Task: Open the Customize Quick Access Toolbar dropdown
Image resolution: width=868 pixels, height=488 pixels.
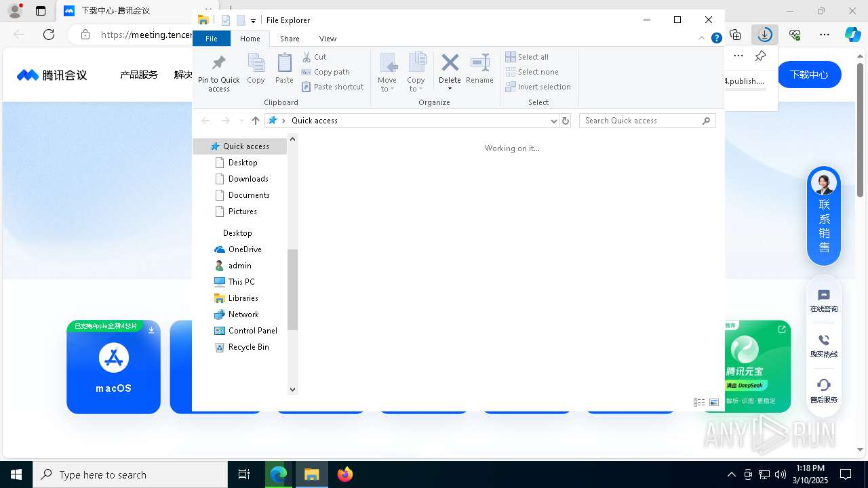Action: pyautogui.click(x=253, y=20)
